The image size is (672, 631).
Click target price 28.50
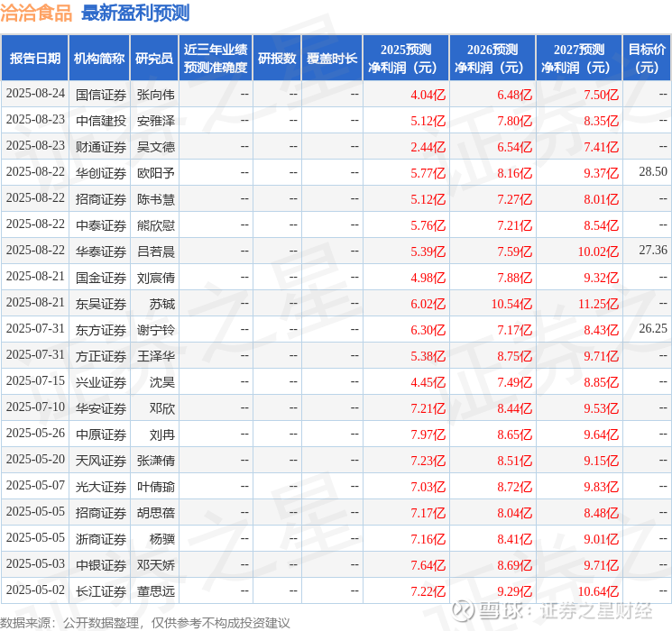tap(653, 172)
